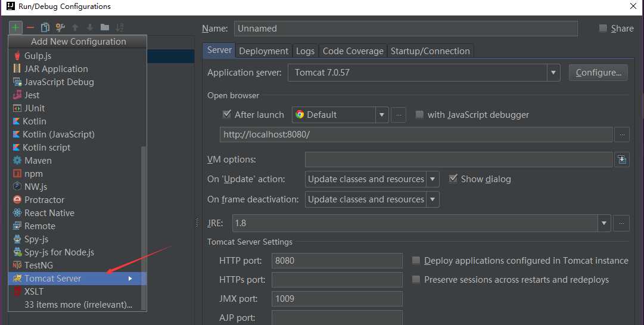Choose Spy-js configuration type

pyautogui.click(x=77, y=239)
